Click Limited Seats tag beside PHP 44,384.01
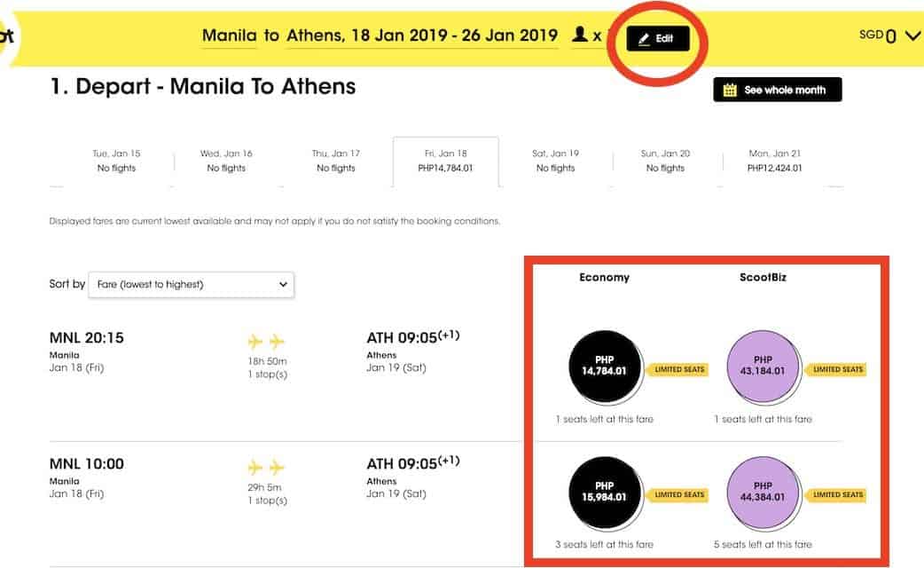924x576 pixels. pyautogui.click(x=837, y=494)
